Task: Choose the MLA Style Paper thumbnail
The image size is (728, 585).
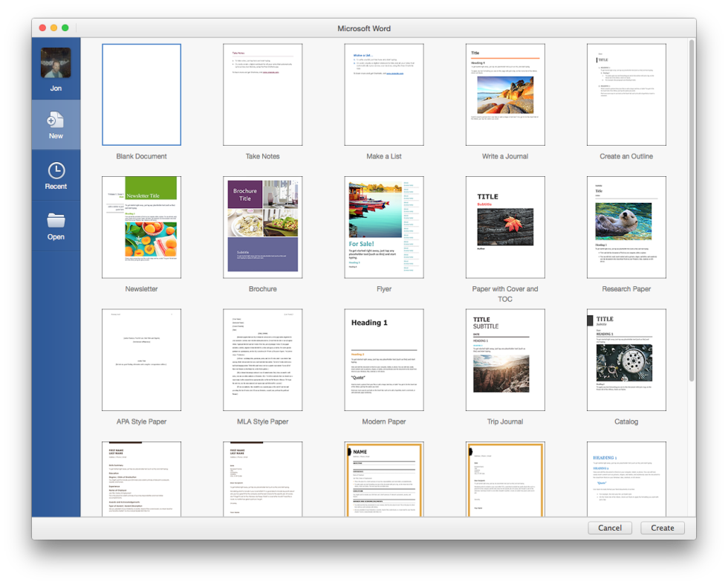Action: (x=263, y=360)
